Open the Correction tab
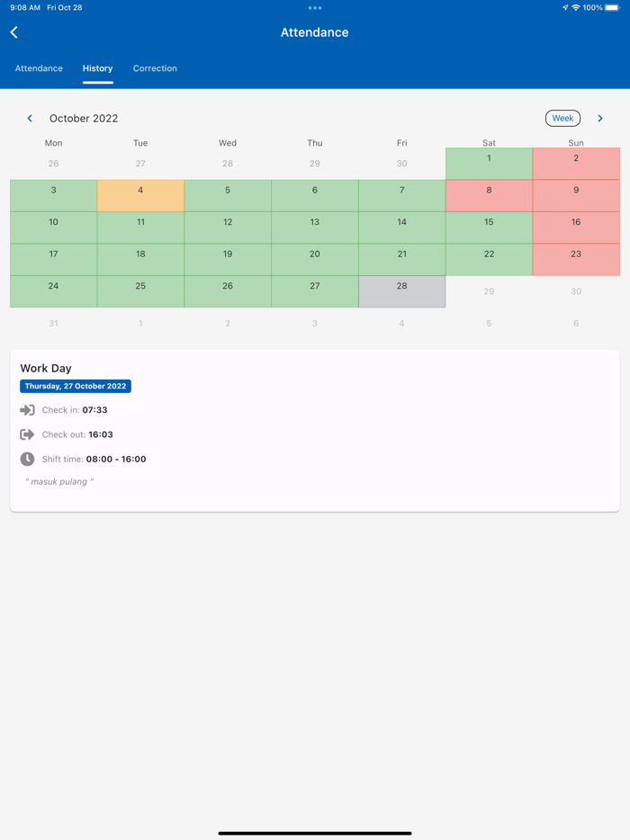 [x=155, y=68]
